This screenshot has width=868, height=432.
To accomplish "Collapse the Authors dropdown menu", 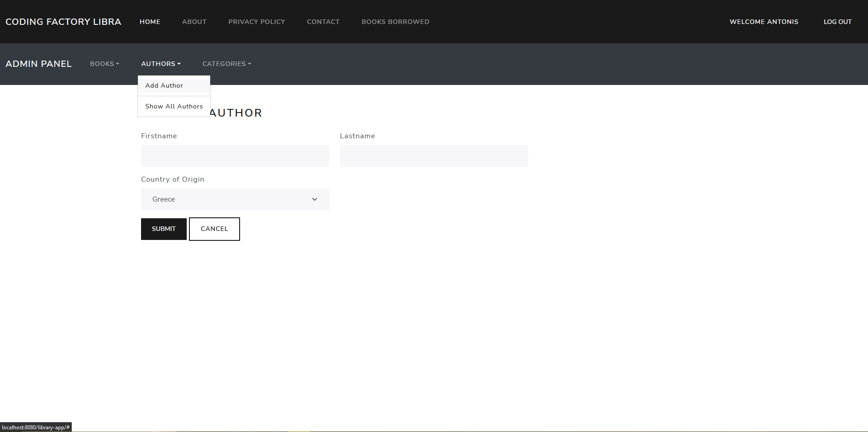I will click(x=160, y=64).
